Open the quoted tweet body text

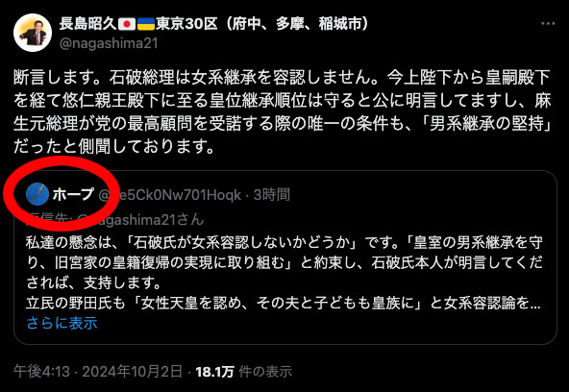pos(284,273)
